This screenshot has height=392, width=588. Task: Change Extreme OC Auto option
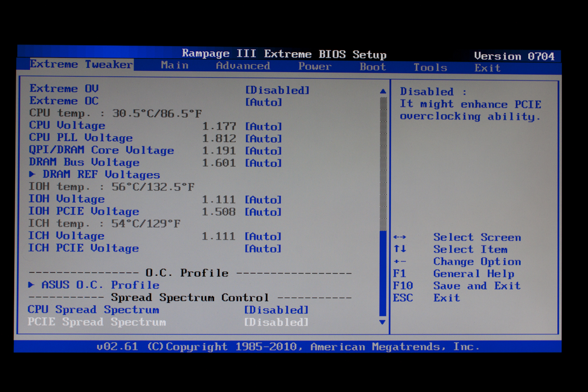tap(264, 102)
